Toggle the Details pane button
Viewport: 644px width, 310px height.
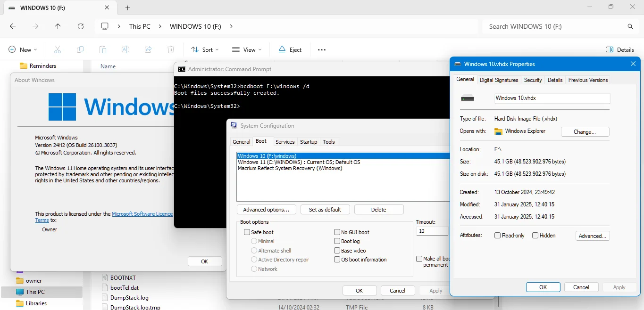pos(619,49)
